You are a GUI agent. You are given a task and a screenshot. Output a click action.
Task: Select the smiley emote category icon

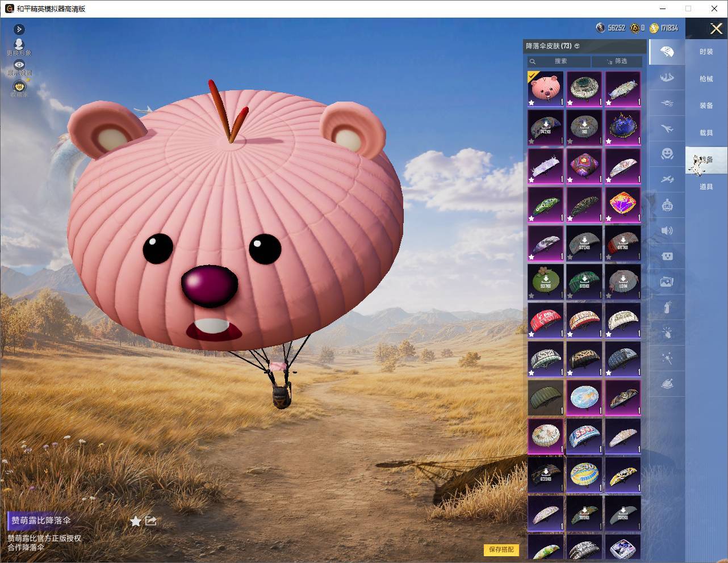(667, 154)
